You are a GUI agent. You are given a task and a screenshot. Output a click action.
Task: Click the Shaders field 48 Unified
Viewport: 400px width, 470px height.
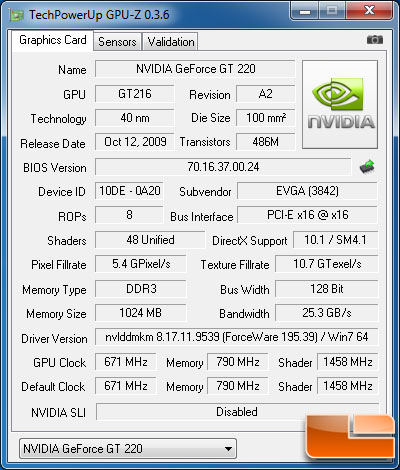pos(150,240)
